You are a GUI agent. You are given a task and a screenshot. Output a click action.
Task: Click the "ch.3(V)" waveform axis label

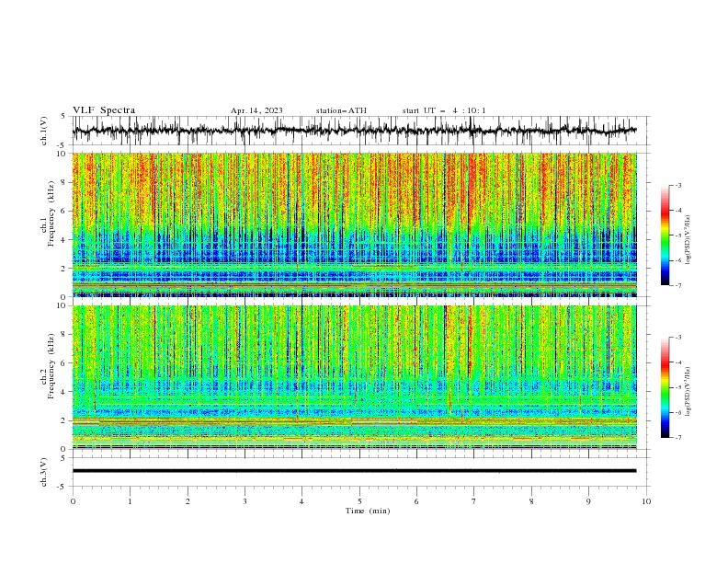44,472
